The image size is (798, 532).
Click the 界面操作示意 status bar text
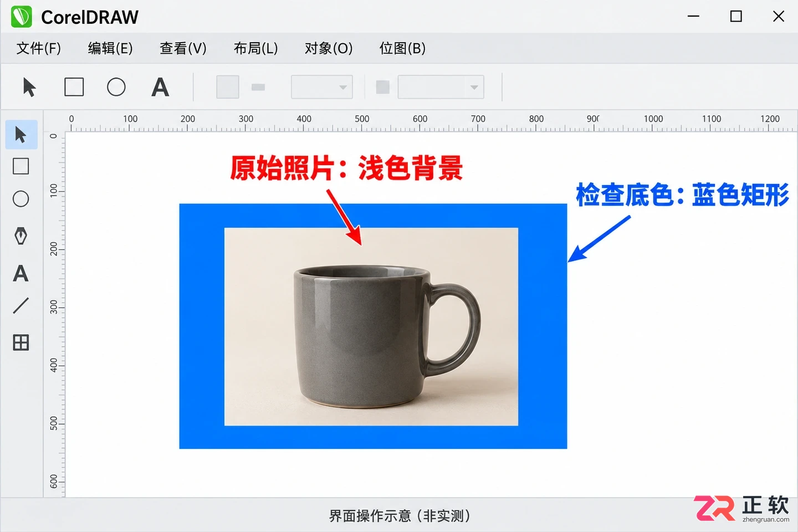(400, 516)
